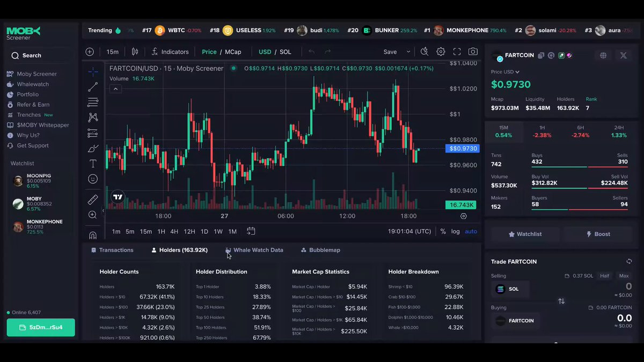Image resolution: width=644 pixels, height=362 pixels.
Task: Click the undo arrow
Action: coord(311,52)
